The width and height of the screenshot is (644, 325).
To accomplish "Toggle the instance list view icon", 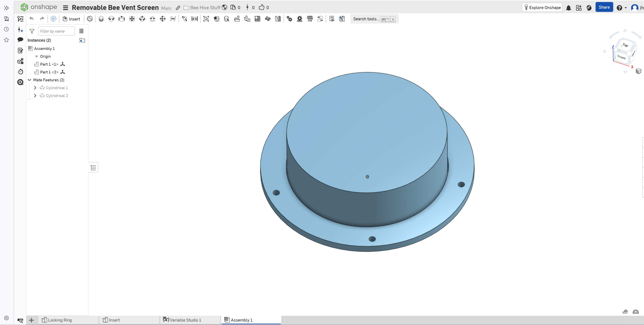I will [81, 31].
